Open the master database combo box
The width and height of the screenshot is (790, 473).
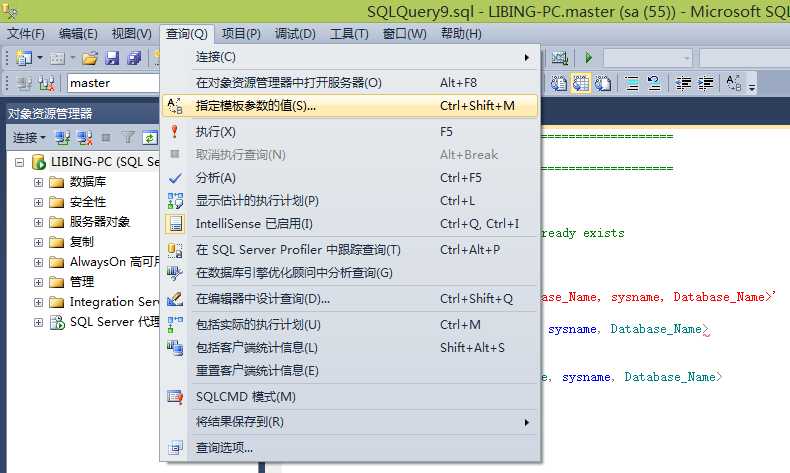pos(113,83)
